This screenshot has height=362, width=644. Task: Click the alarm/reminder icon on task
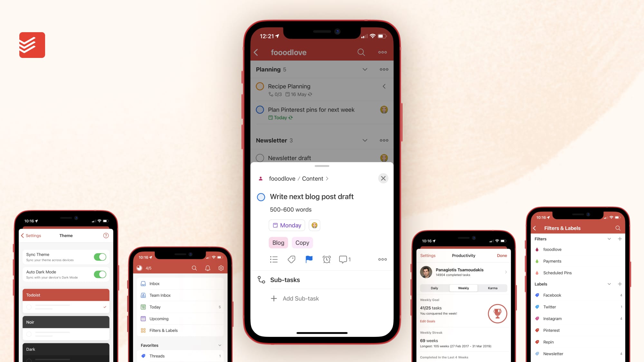point(327,259)
